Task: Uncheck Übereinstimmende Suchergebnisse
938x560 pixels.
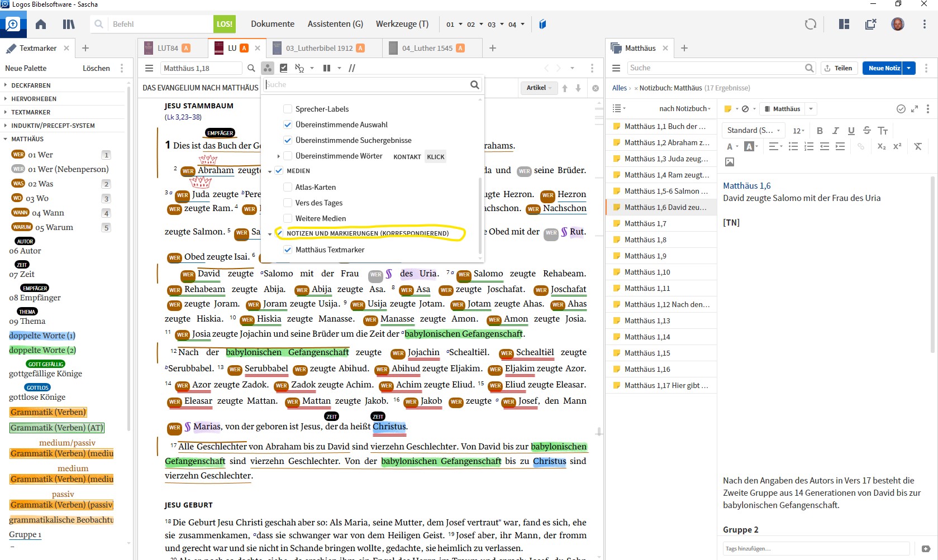Action: click(x=288, y=140)
